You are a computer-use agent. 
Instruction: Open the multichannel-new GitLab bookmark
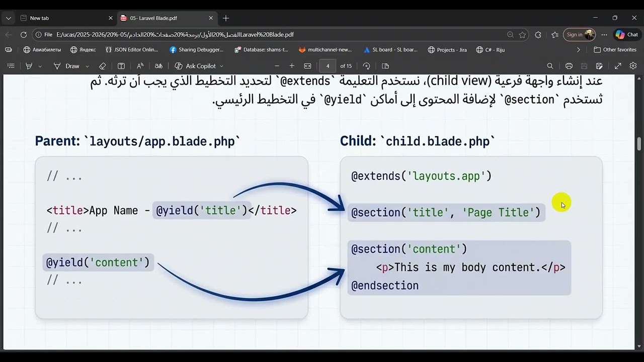pos(325,50)
